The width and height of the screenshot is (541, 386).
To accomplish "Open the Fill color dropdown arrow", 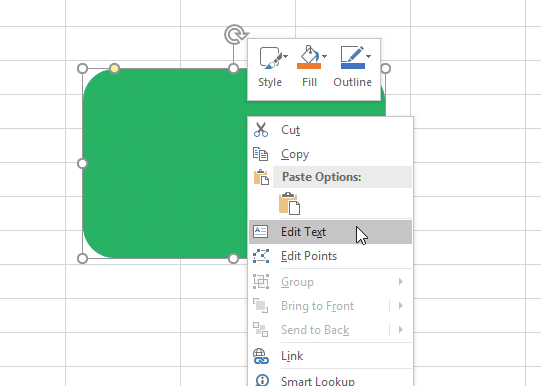I will 324,56.
